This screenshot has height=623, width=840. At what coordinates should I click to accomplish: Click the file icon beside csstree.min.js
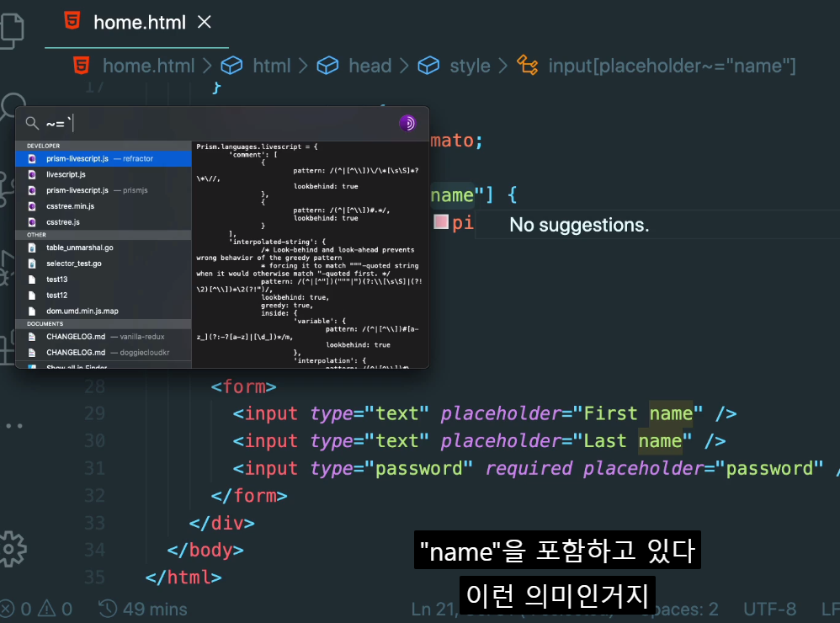[32, 206]
